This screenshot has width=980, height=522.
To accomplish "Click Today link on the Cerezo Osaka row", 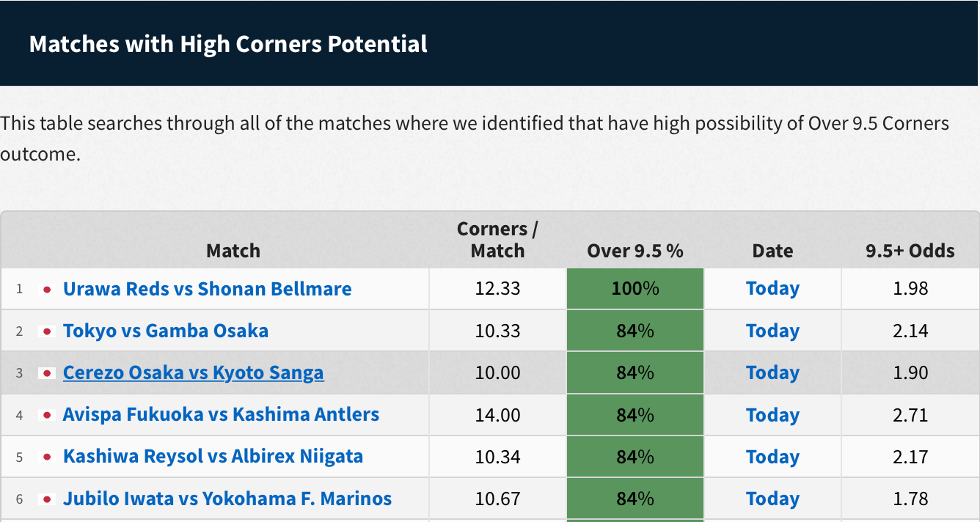I will [x=772, y=372].
